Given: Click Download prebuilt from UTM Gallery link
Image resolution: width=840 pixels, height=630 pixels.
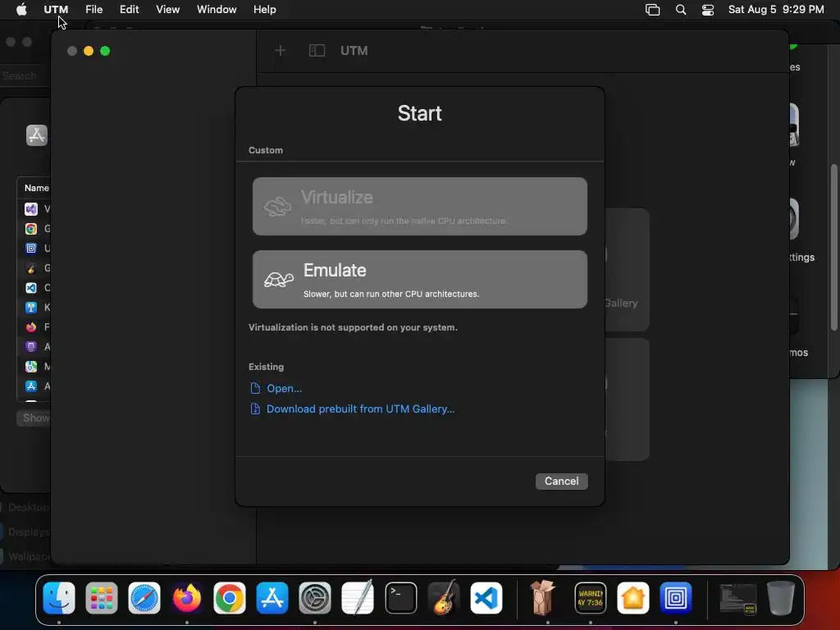Looking at the screenshot, I should (x=361, y=409).
